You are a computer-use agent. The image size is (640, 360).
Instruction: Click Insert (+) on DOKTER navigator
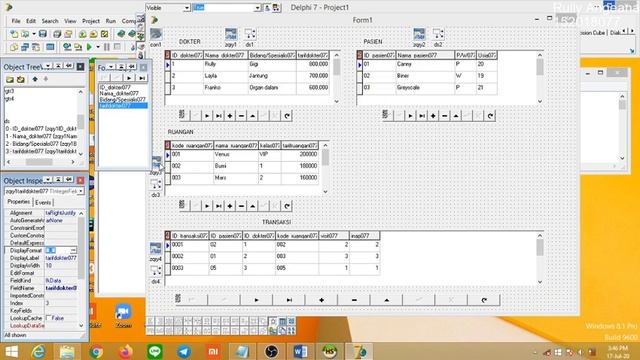230,116
